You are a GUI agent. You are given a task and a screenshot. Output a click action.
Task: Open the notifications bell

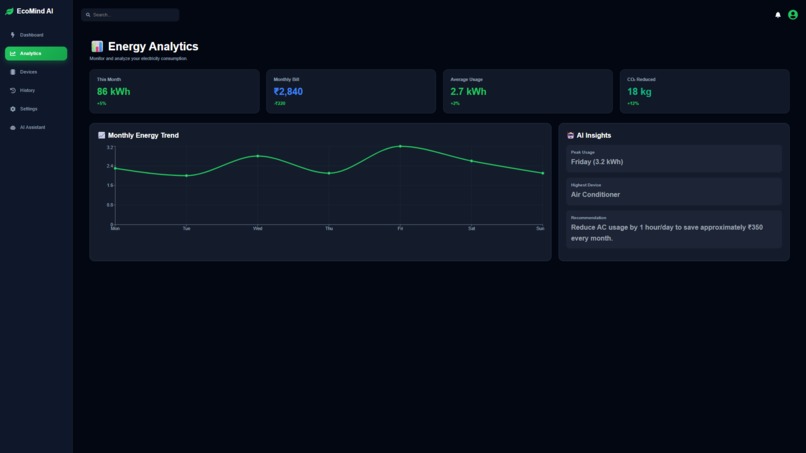(778, 15)
